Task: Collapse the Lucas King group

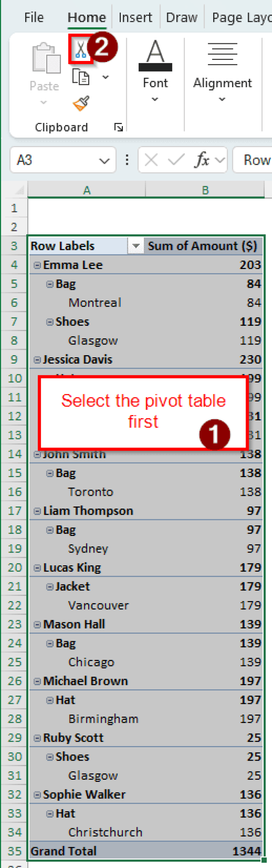Action: click(37, 567)
